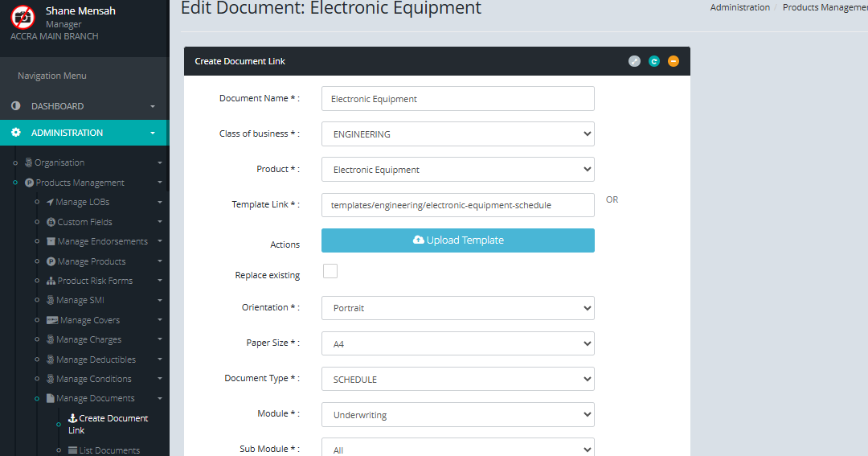Collapse panel with orange minus icon
This screenshot has height=456, width=868.
(x=674, y=61)
